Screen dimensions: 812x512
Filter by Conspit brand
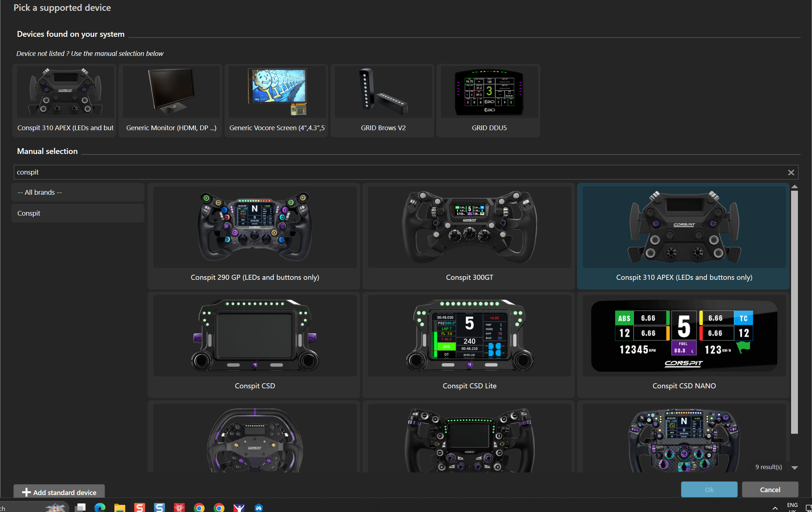pos(78,213)
